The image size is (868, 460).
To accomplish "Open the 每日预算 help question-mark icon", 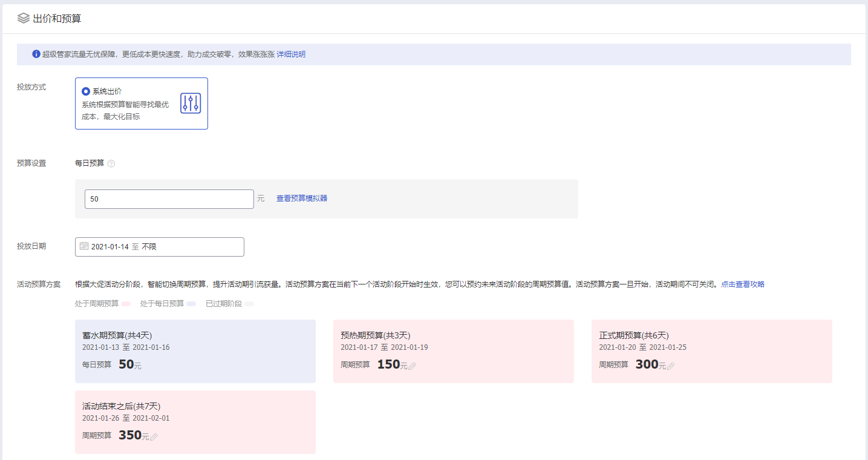I will (111, 163).
